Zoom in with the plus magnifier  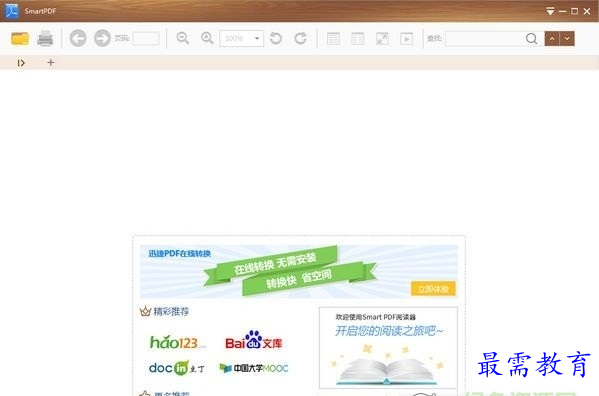[207, 38]
